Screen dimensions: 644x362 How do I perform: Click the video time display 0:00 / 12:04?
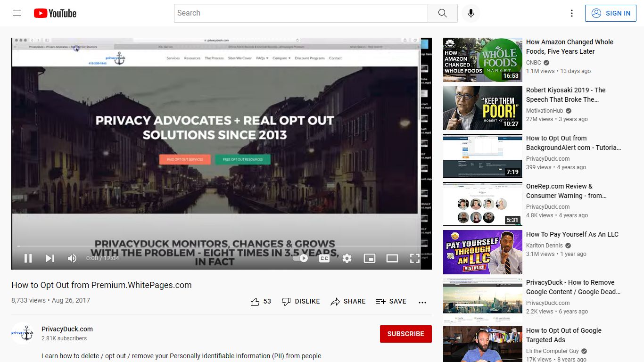(102, 258)
